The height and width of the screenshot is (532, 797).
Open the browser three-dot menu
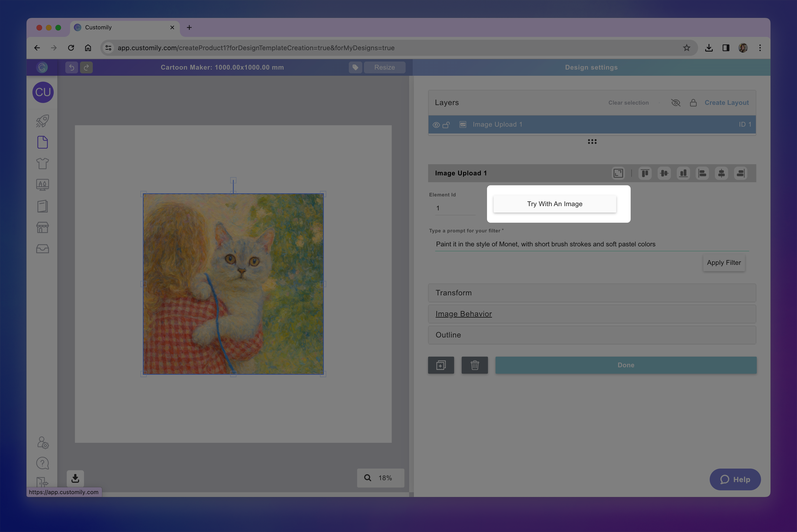760,48
